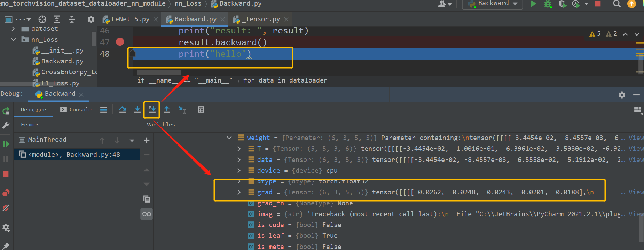Go to next highlighted error arrow

637,34
